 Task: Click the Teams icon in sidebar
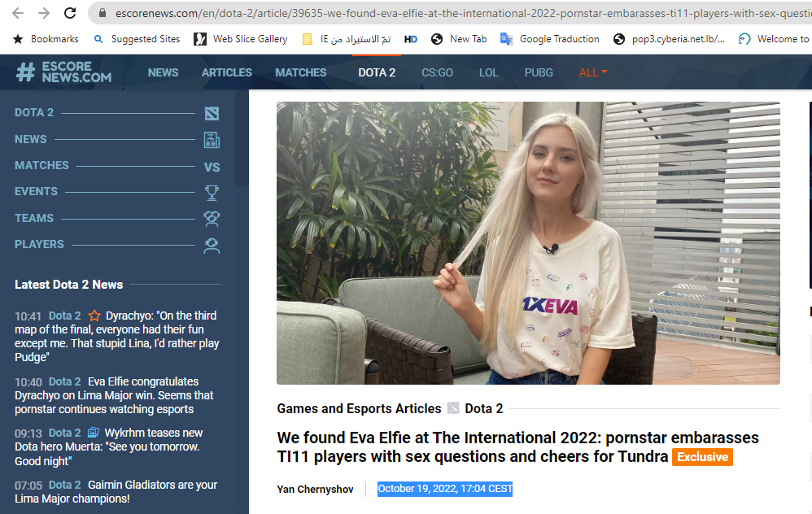click(212, 219)
